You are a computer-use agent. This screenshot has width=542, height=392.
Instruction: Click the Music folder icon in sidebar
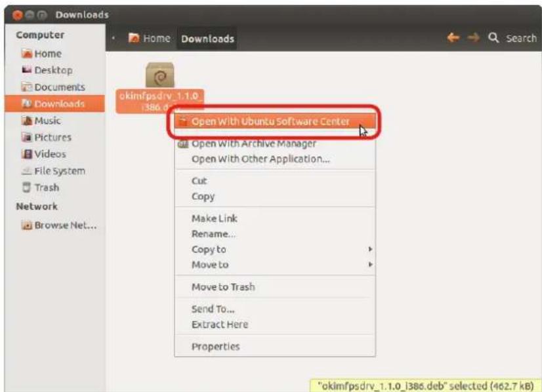tap(27, 120)
